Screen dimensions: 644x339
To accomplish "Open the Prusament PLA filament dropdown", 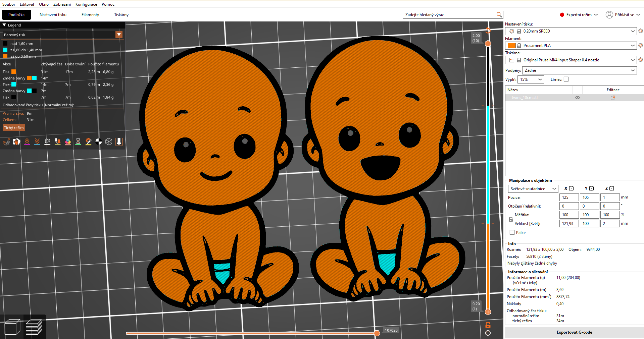I will click(x=571, y=45).
